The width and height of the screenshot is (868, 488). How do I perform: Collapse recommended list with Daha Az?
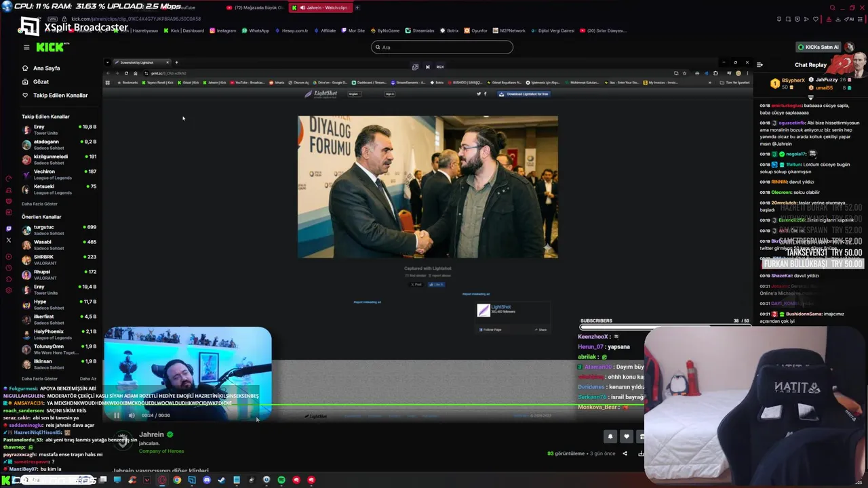[88, 379]
